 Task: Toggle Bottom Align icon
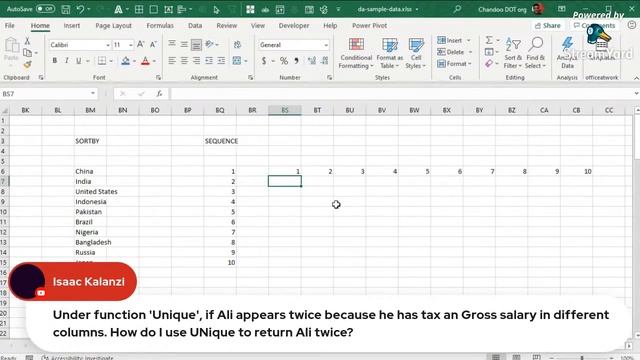196,44
